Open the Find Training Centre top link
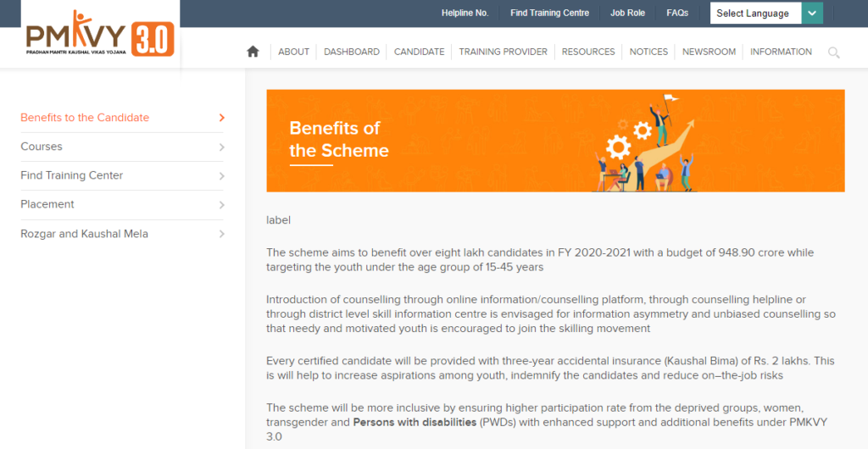 (549, 14)
